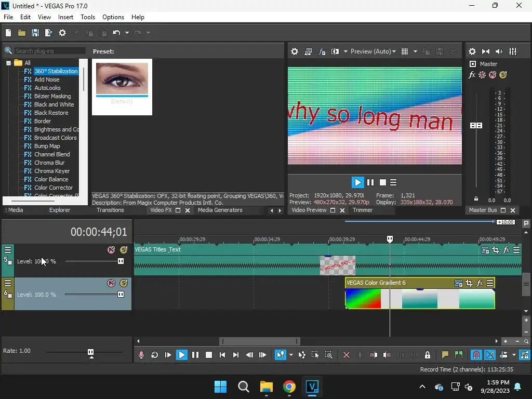Pause the video preview
Viewport: 532px width, 399px height.
point(370,182)
